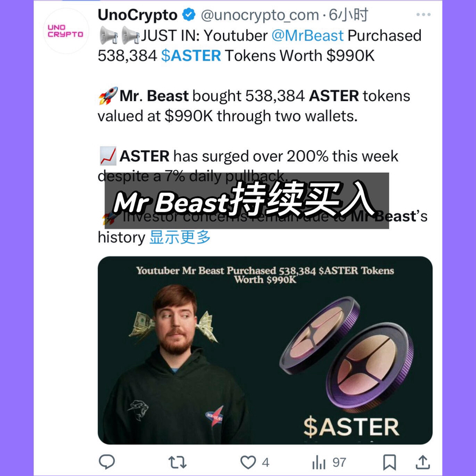Tap the Mr Beast持续买入 caption overlay

[247, 201]
